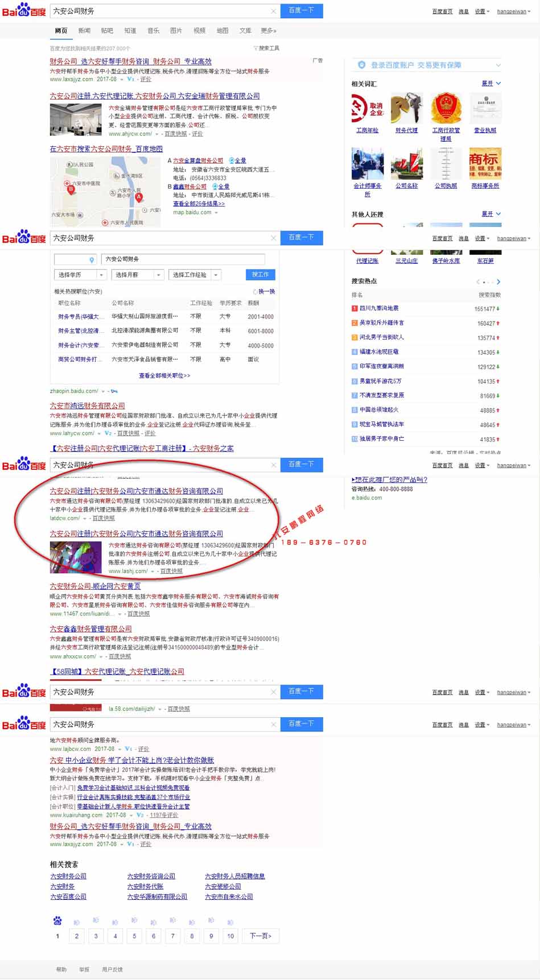Click the 六安财务咨询公司 related search
The image size is (540, 980).
(151, 876)
